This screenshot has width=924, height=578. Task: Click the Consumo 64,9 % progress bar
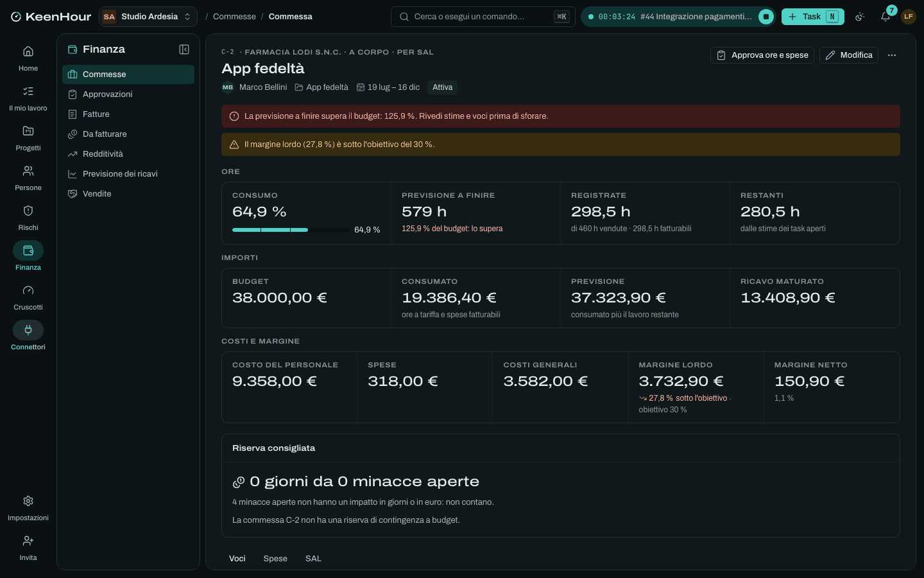[x=291, y=230]
